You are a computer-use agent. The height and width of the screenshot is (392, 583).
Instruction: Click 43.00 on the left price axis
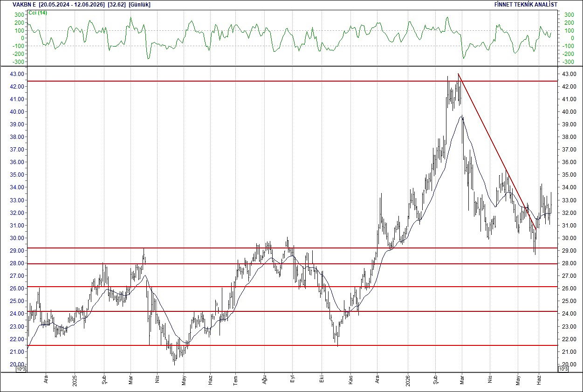pyautogui.click(x=17, y=74)
